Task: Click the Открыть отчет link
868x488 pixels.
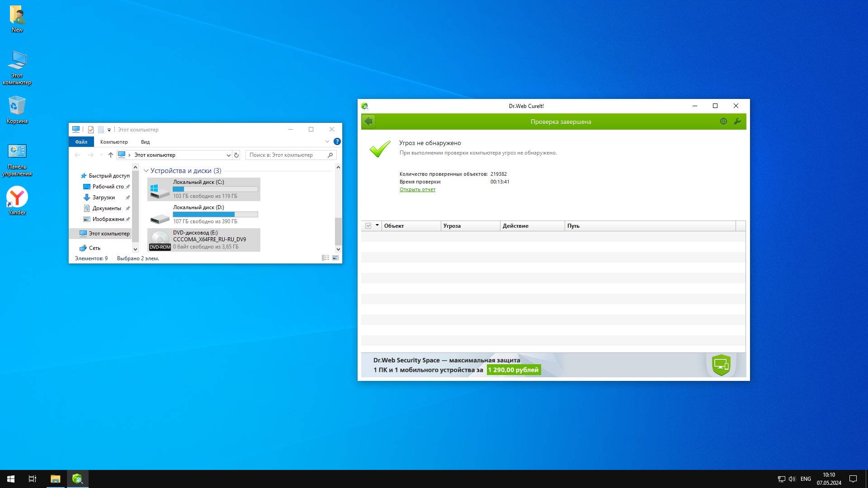Action: pos(417,189)
